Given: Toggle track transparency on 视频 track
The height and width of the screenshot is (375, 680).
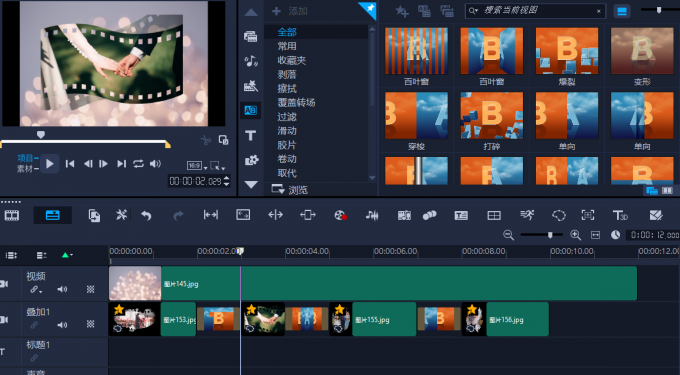Looking at the screenshot, I should click(90, 289).
